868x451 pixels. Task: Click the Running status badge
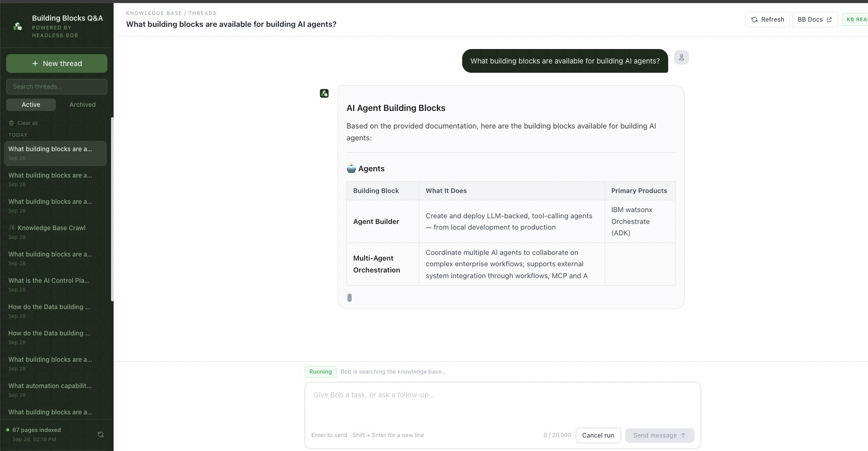click(321, 372)
